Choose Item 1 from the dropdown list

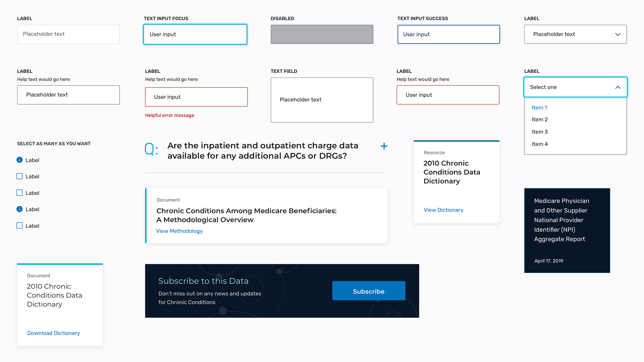(x=539, y=108)
